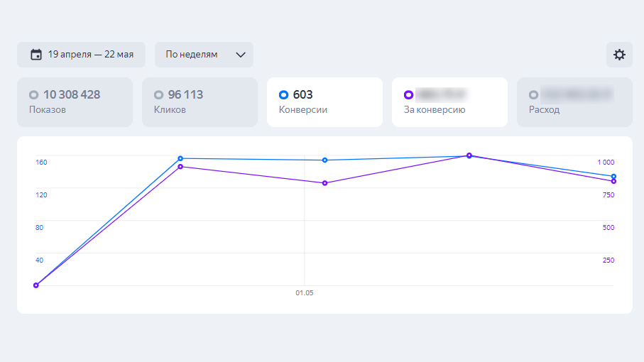
Task: Click the 603 conversions value
Action: (302, 94)
